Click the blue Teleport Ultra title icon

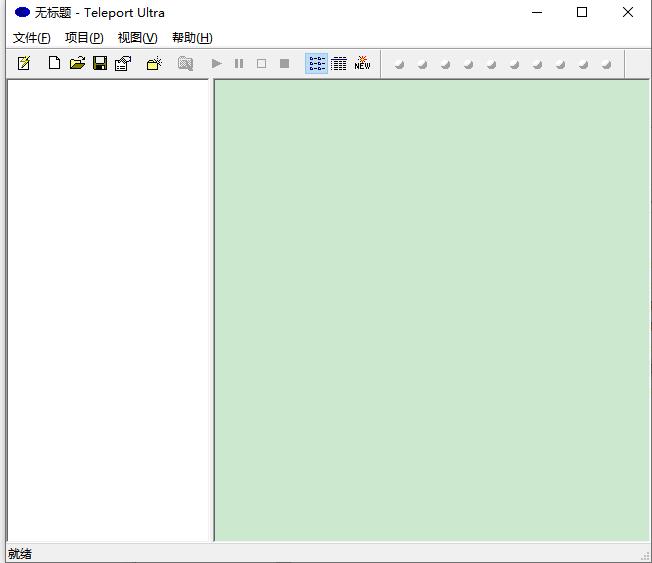click(22, 12)
